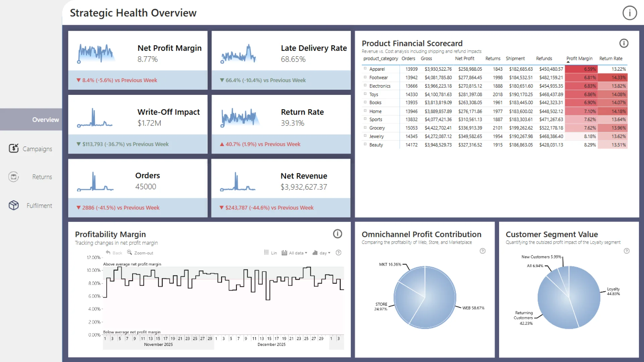Open Profitability Margin info icon
Viewport: 644px width, 362px height.
[337, 234]
